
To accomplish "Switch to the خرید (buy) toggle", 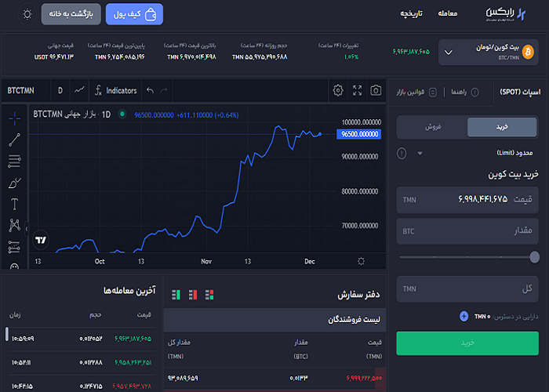I will (502, 127).
